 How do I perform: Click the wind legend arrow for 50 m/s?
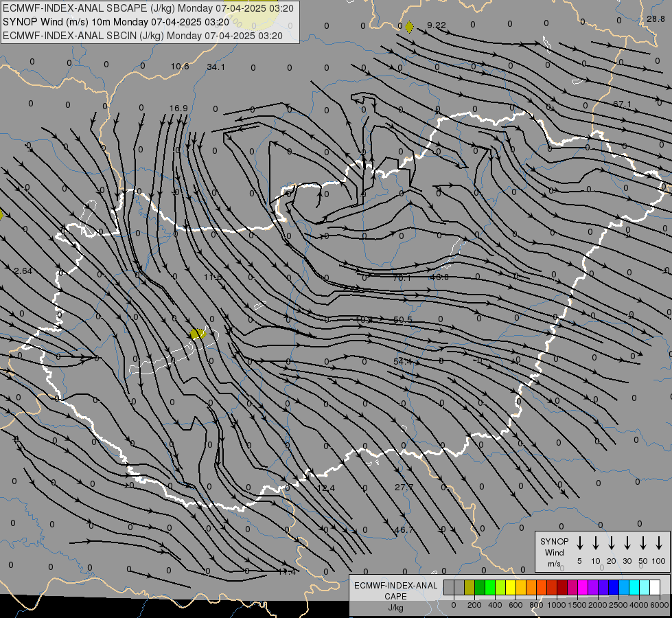point(643,543)
